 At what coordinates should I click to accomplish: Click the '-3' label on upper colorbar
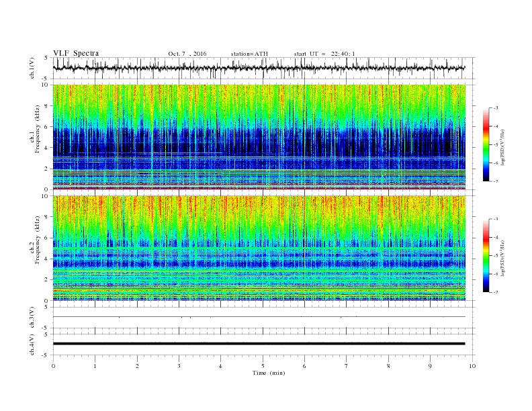pos(495,108)
